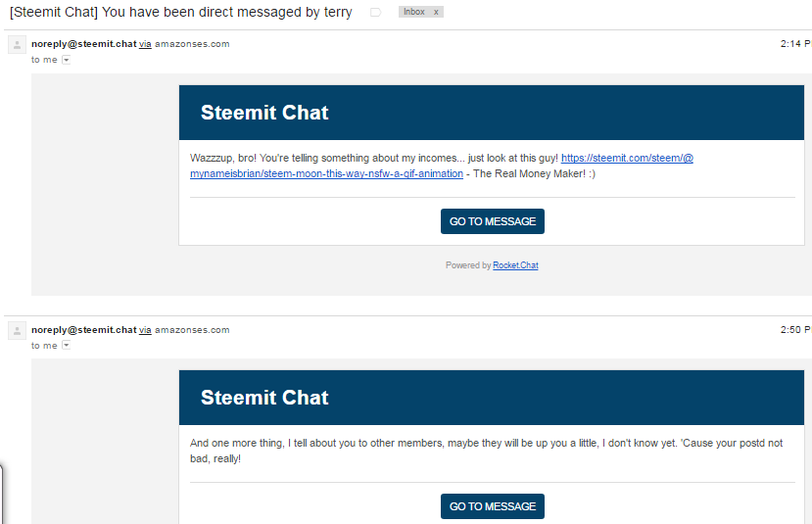Click second message sender avatar icon
812x524 pixels.
point(16,331)
